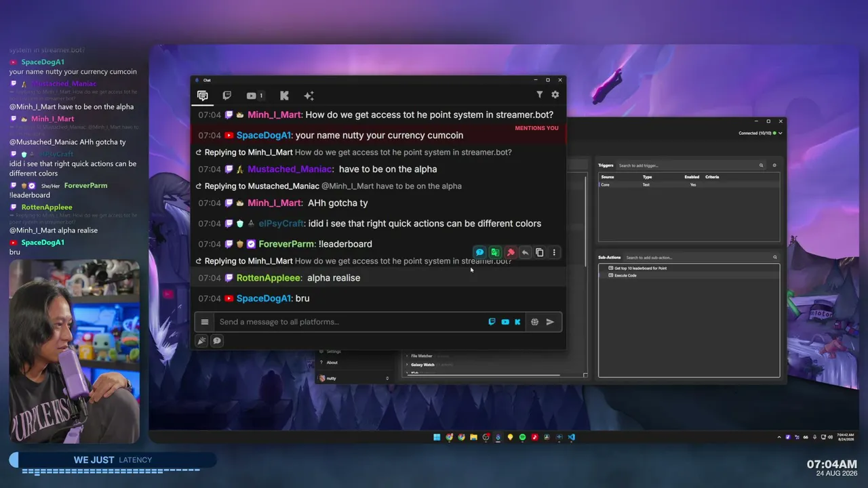
Task: Click ForeverParm username in chat window
Action: click(x=287, y=243)
